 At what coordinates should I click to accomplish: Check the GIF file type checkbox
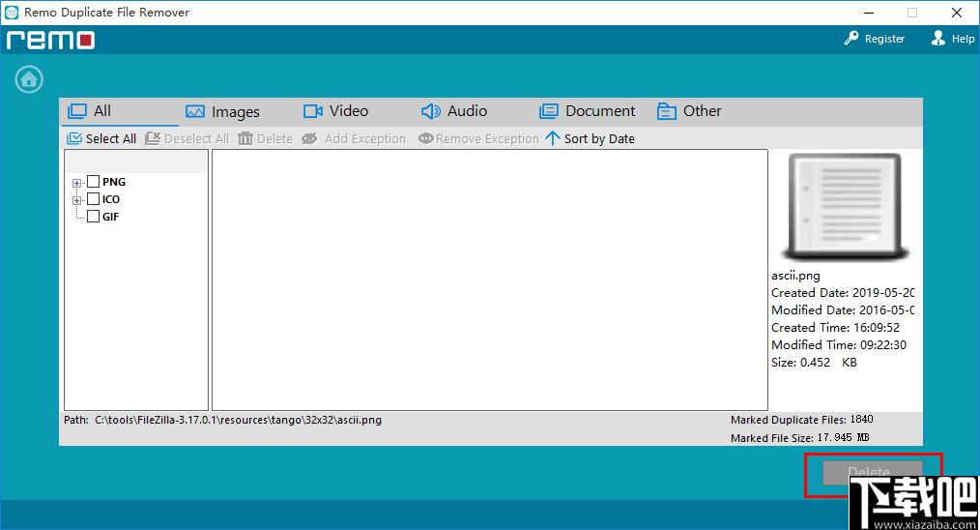(x=93, y=217)
